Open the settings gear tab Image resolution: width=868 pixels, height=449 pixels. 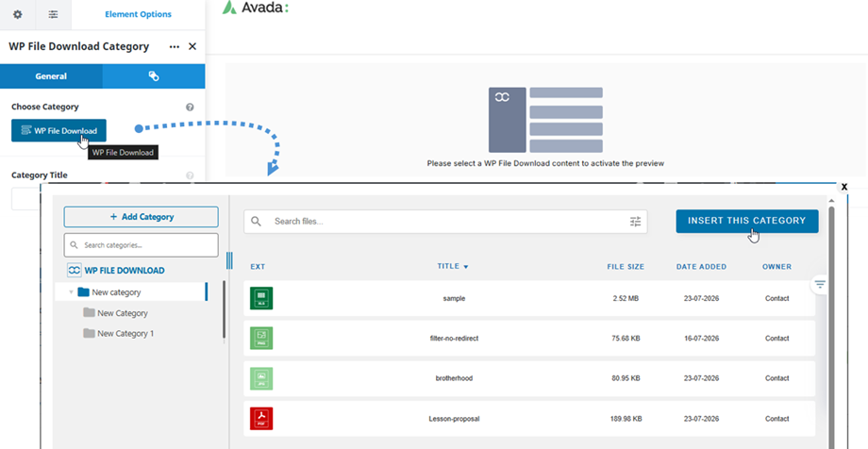18,14
